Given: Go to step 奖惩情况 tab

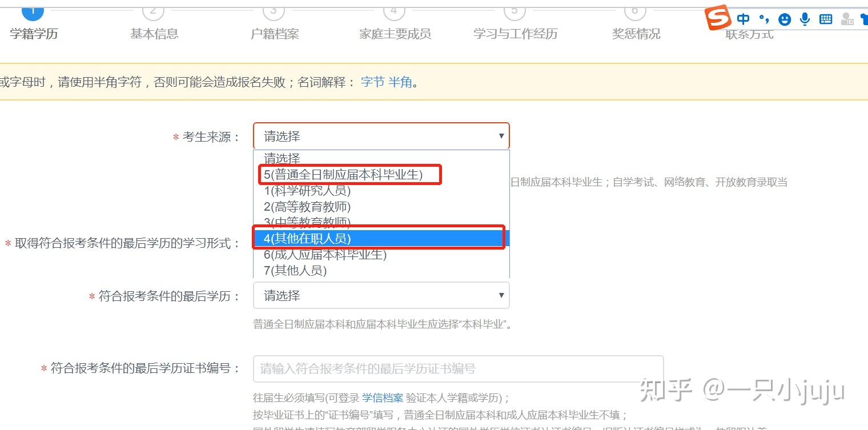Looking at the screenshot, I should (x=636, y=34).
